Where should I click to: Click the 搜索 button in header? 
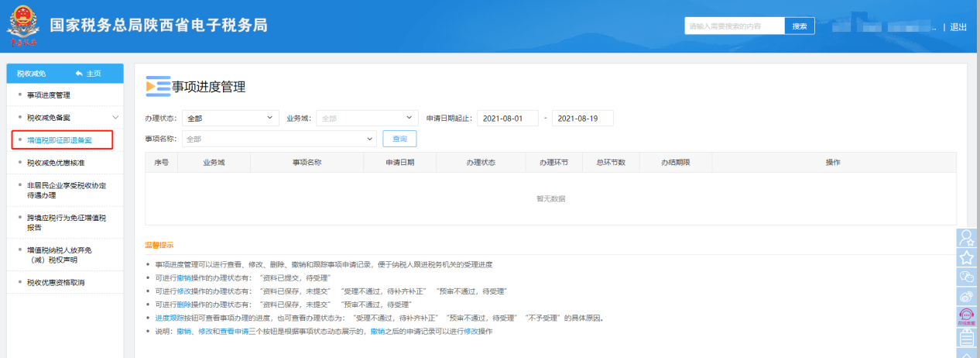coord(800,26)
